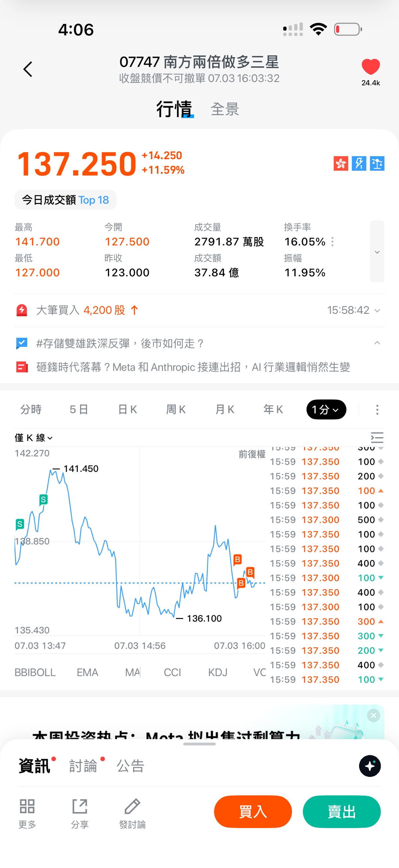Tap the blue checkmark topic icon

(22, 343)
